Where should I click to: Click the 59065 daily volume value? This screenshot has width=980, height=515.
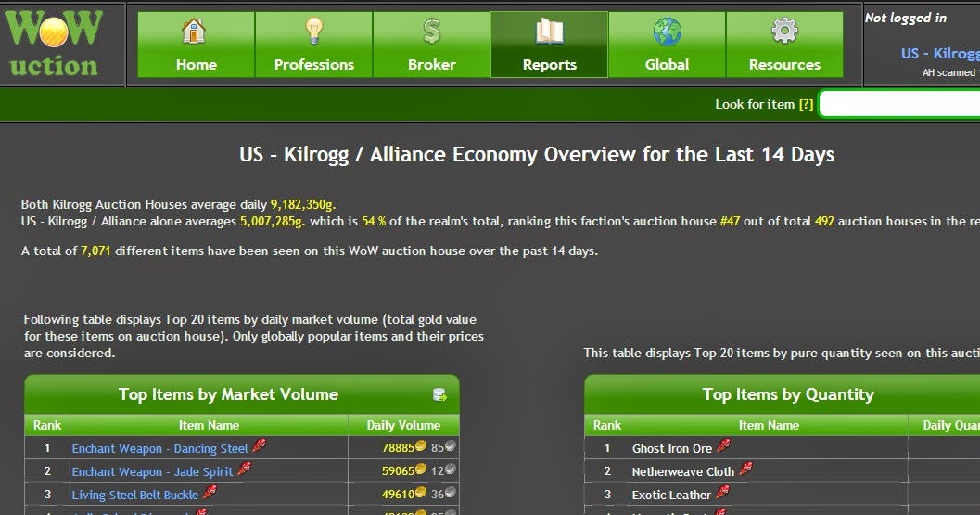[x=398, y=471]
